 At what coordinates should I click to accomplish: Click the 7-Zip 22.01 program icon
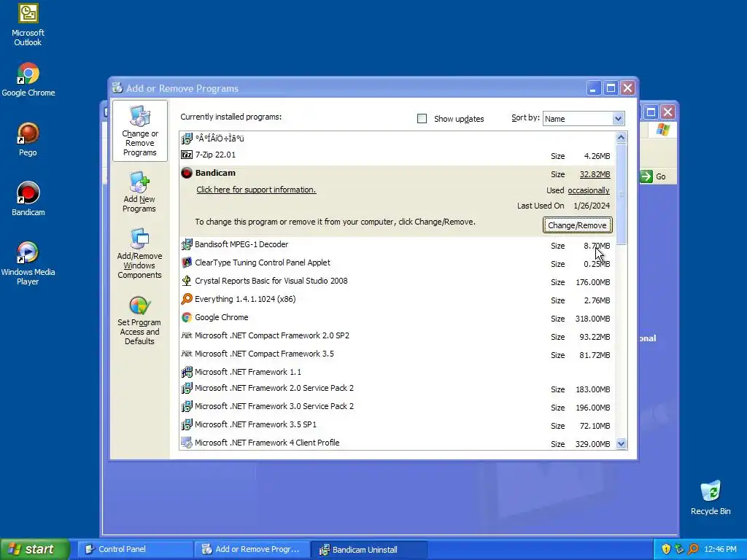point(187,155)
